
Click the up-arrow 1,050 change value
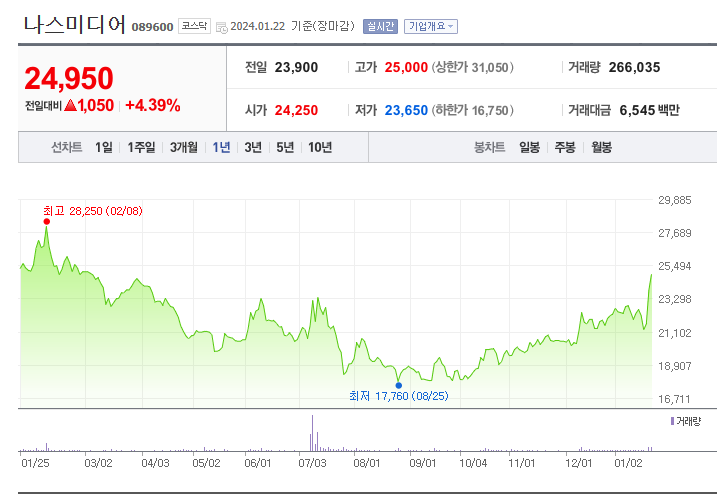click(89, 106)
